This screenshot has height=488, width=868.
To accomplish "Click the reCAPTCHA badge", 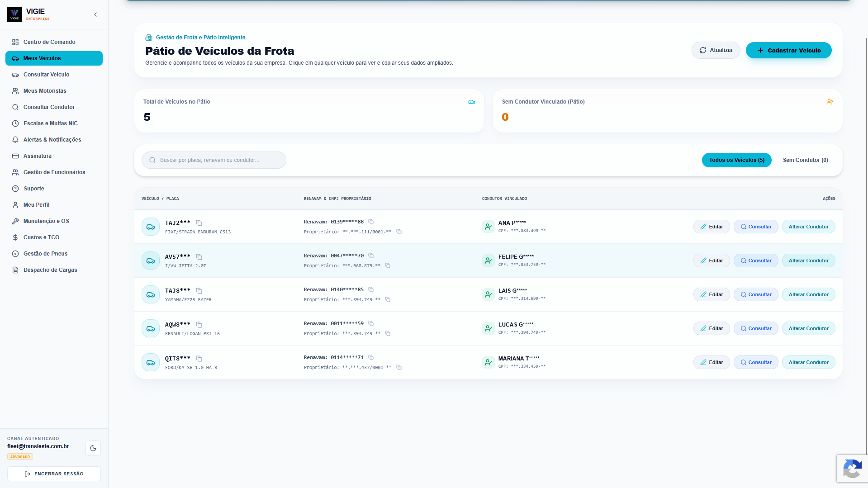I will [x=852, y=468].
